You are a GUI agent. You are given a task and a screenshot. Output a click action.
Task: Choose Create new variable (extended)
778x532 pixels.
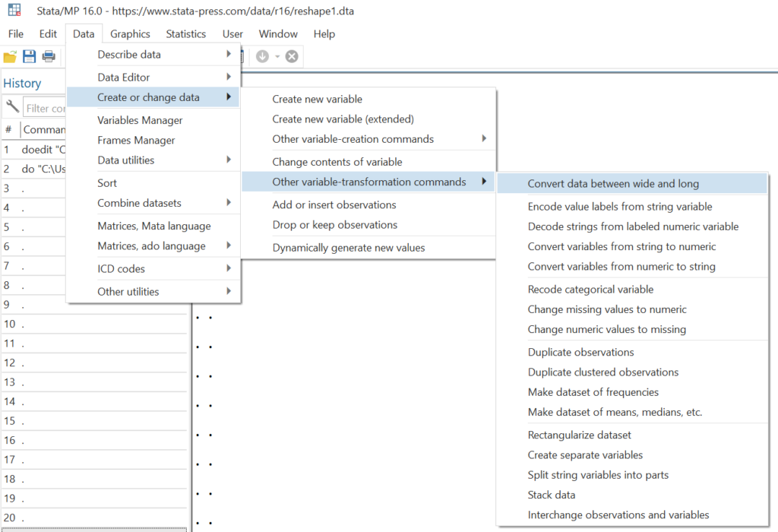[368, 119]
